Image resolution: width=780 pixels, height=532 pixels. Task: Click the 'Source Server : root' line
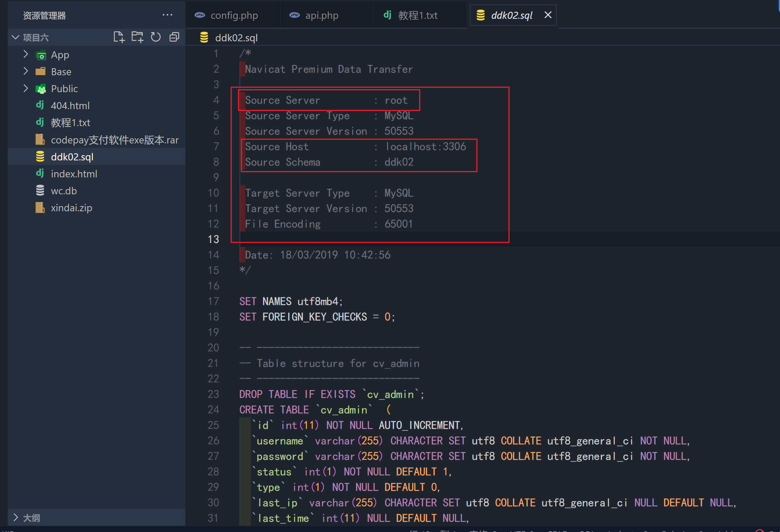(326, 100)
